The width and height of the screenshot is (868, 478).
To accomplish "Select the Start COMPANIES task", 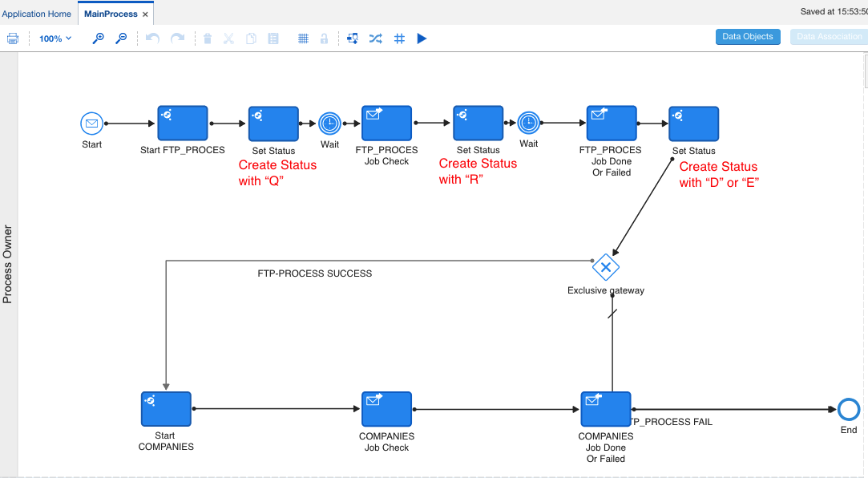I will [166, 409].
